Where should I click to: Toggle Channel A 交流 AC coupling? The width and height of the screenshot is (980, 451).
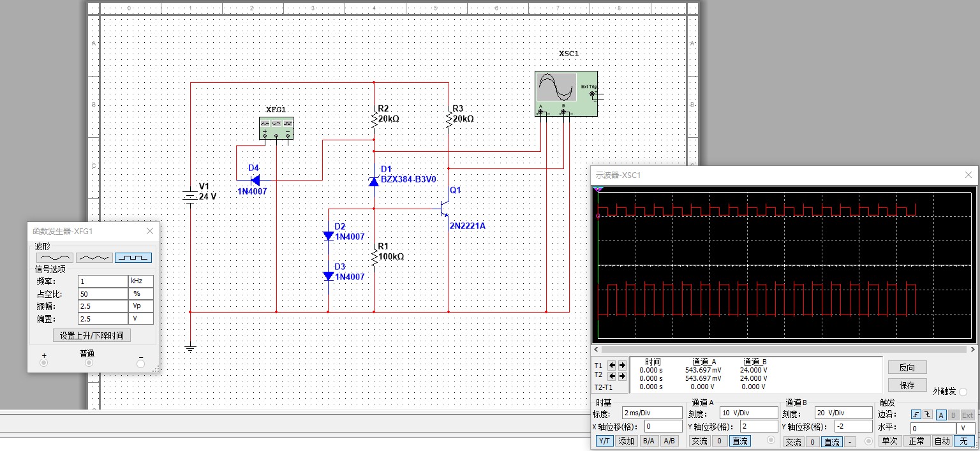click(x=700, y=441)
